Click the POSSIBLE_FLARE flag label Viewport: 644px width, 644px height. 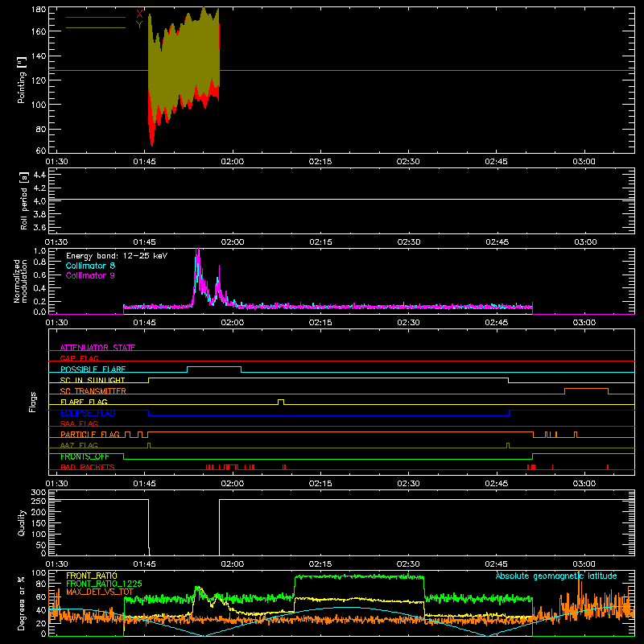point(93,369)
